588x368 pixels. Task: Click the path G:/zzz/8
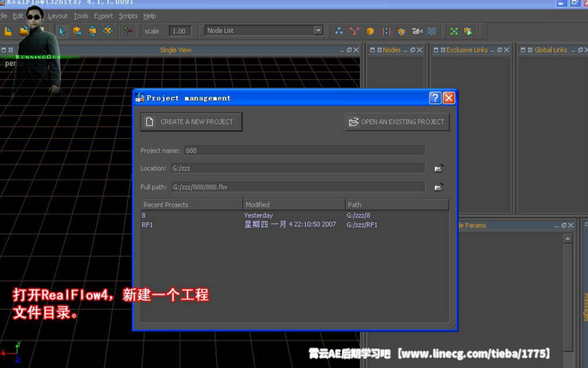coord(358,215)
